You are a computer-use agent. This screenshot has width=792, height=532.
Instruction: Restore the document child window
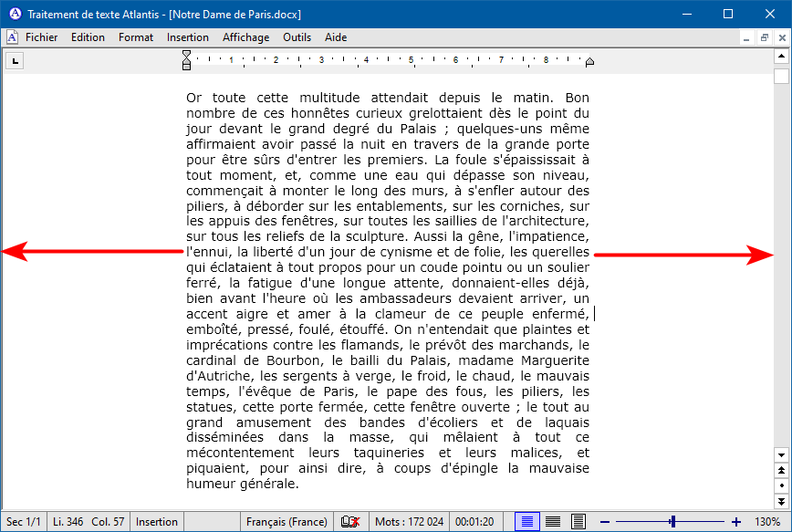click(x=765, y=38)
